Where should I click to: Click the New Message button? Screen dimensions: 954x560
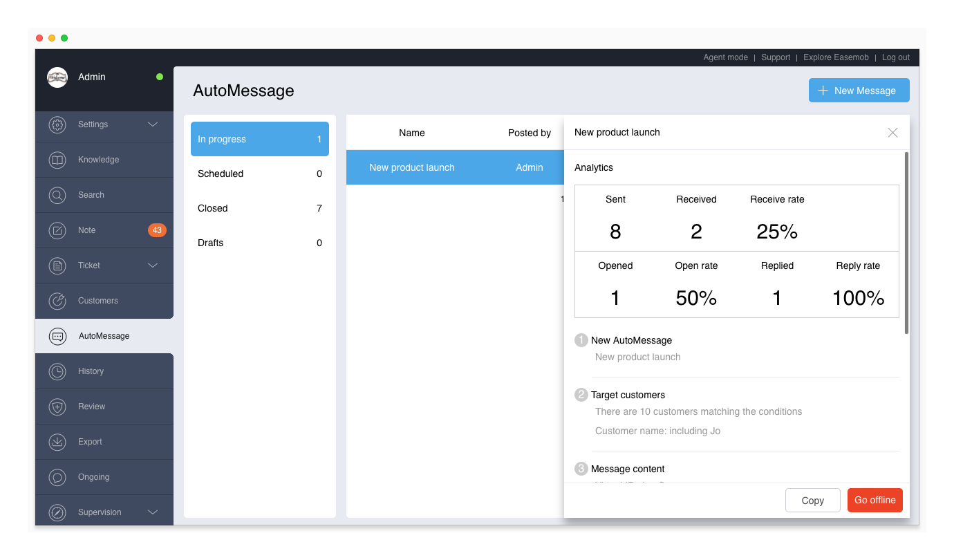coord(859,91)
